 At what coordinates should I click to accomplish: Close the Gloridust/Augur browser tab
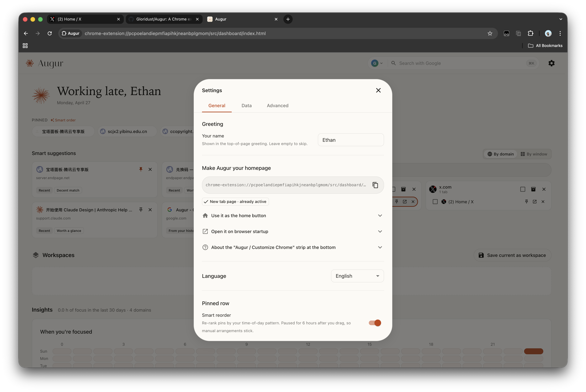[197, 19]
